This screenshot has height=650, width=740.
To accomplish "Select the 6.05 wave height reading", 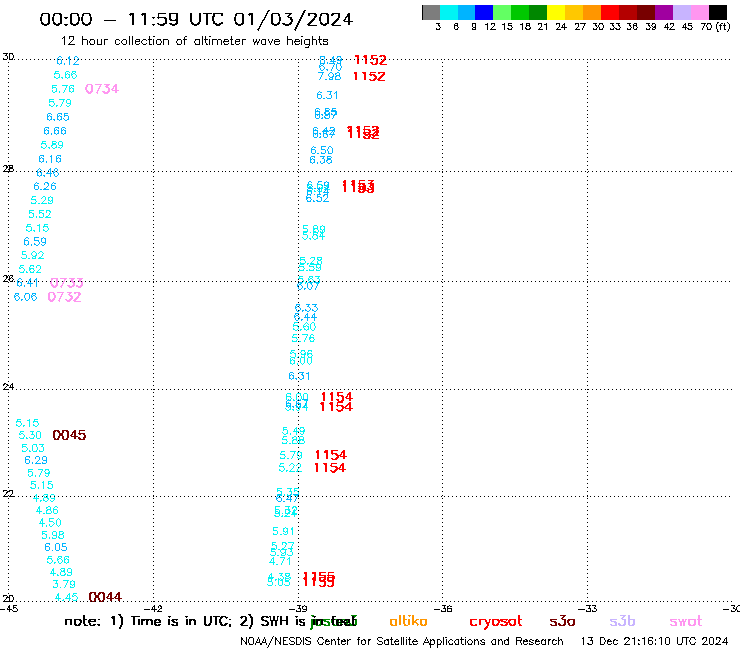I will 56,547.
